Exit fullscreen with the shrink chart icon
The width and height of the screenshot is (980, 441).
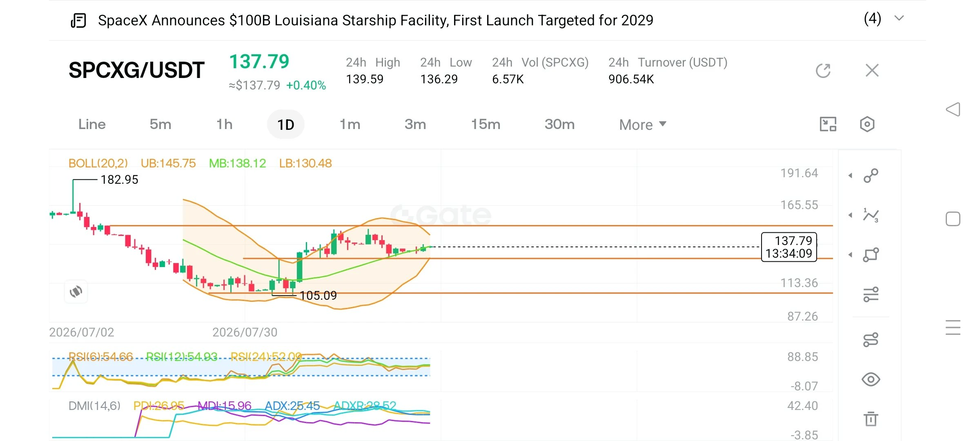pyautogui.click(x=828, y=124)
